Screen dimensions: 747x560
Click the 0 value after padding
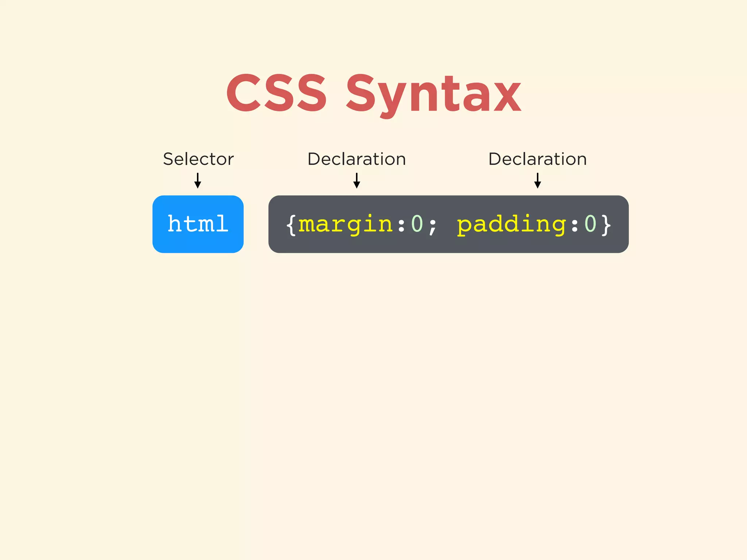pos(590,223)
